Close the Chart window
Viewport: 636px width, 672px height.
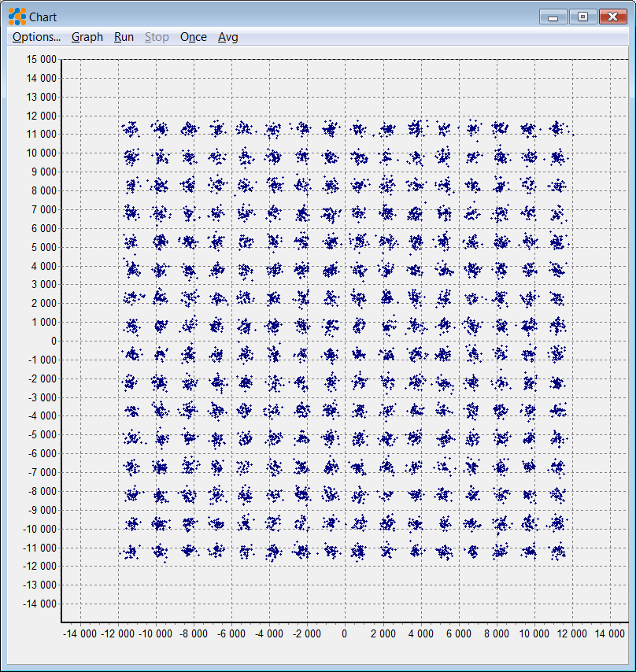click(613, 17)
